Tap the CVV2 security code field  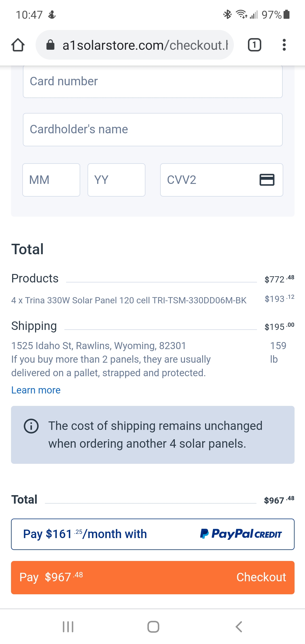tap(209, 180)
